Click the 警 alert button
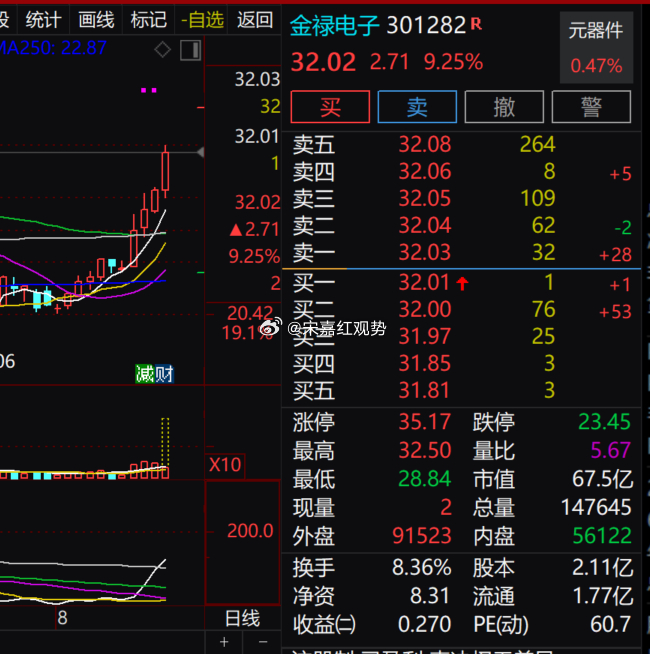 click(591, 107)
